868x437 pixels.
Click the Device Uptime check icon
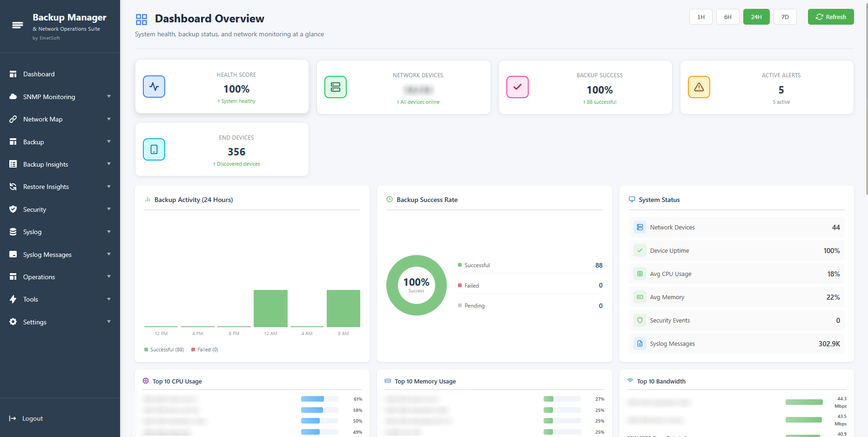pos(640,250)
